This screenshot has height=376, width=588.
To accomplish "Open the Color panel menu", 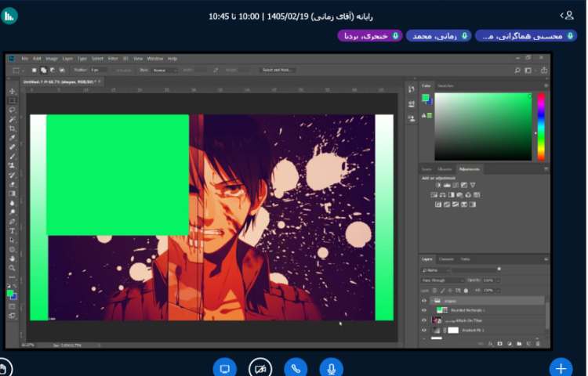I will [546, 85].
